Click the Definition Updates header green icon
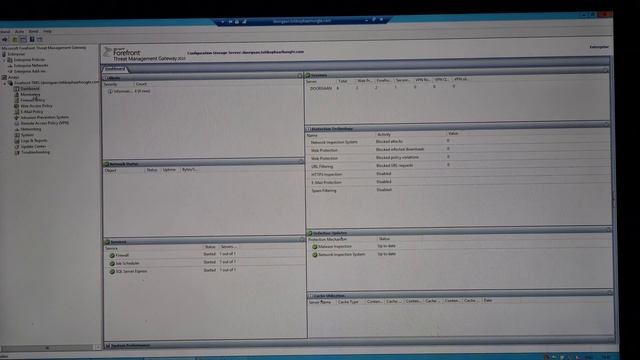 click(310, 233)
